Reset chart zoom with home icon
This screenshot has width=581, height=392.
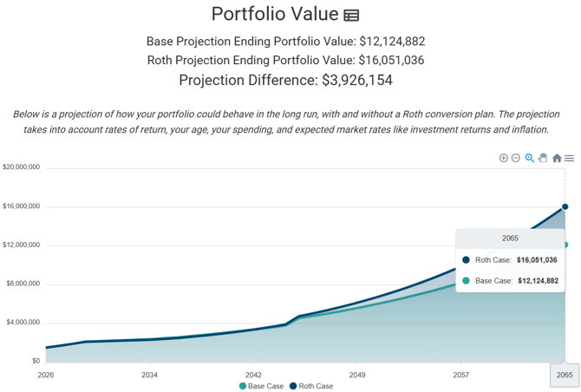557,158
